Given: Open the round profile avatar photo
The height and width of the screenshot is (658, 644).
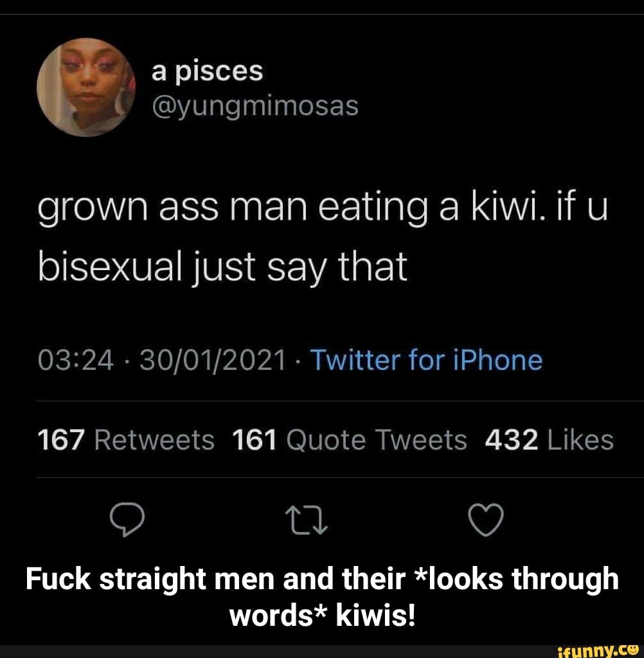Looking at the screenshot, I should click(x=87, y=87).
